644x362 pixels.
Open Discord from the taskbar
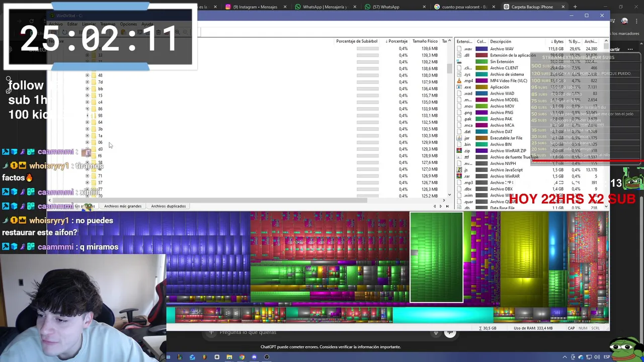coord(254,357)
